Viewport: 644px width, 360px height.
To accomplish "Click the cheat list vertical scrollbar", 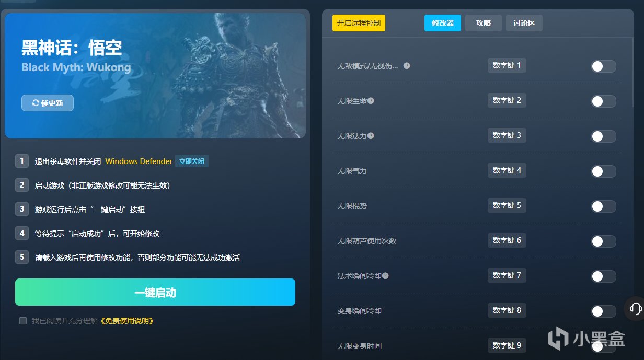I will (633, 72).
